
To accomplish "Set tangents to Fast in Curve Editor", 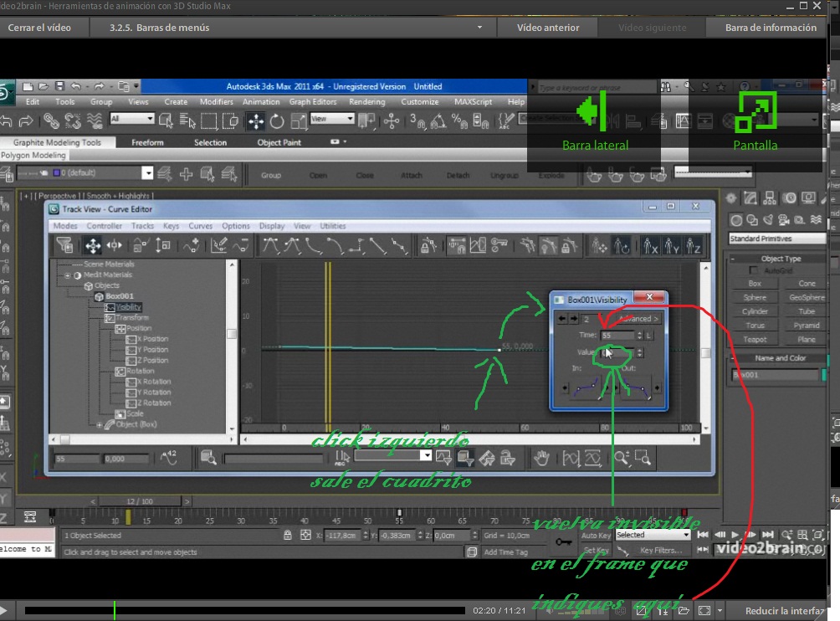I will (x=314, y=246).
